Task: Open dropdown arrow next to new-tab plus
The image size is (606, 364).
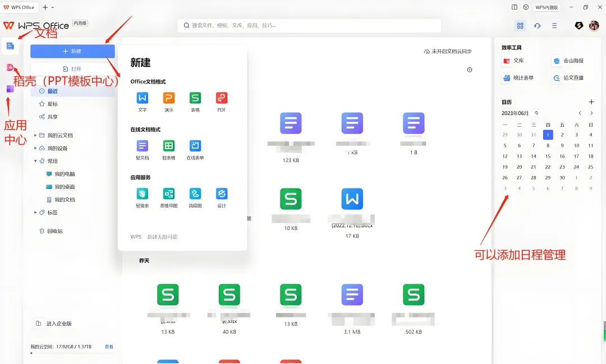Action: point(53,7)
